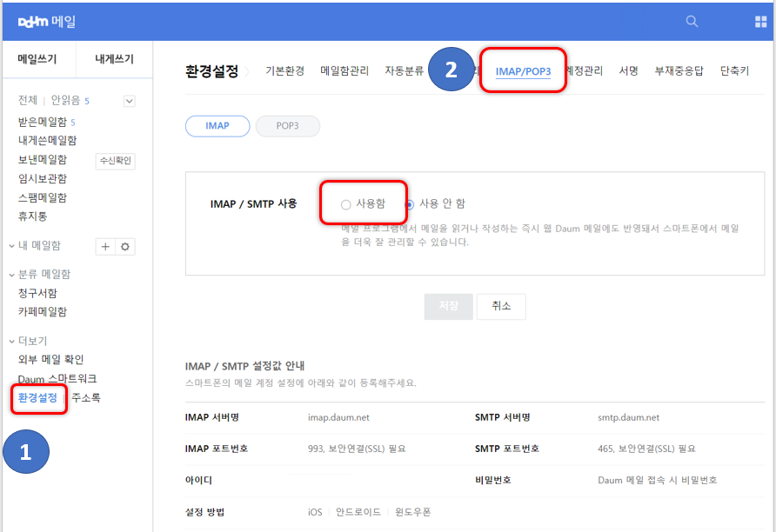Open the 자동분류 settings tab
The image size is (776, 532).
coord(405,71)
